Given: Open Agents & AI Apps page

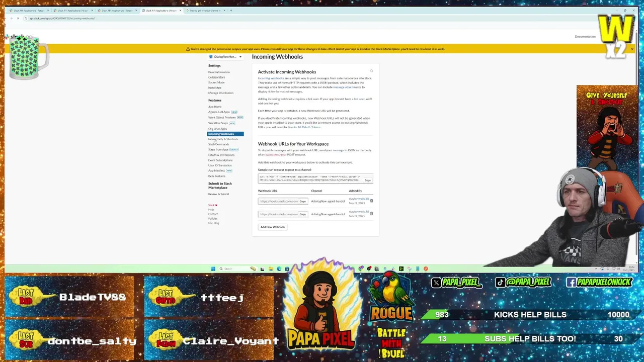Looking at the screenshot, I should pos(219,112).
